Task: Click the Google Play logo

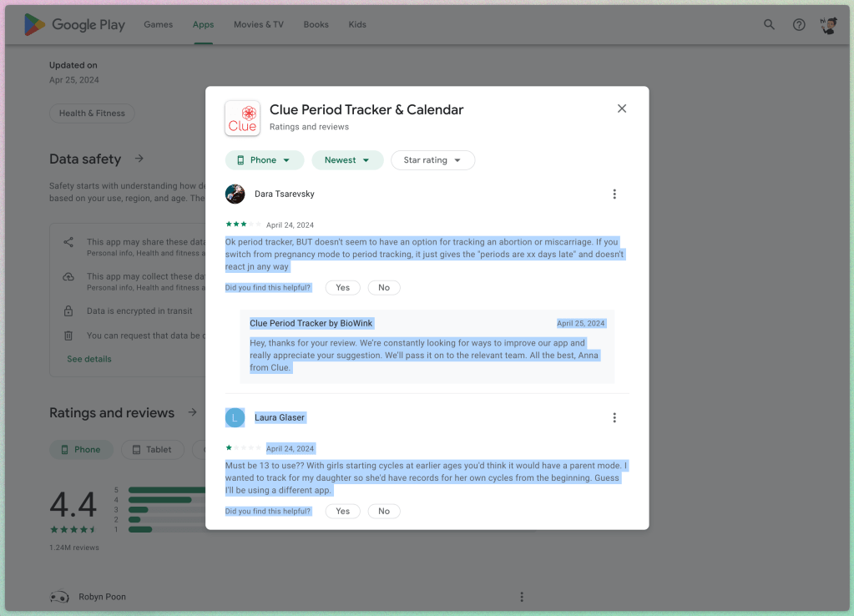Action: [74, 25]
